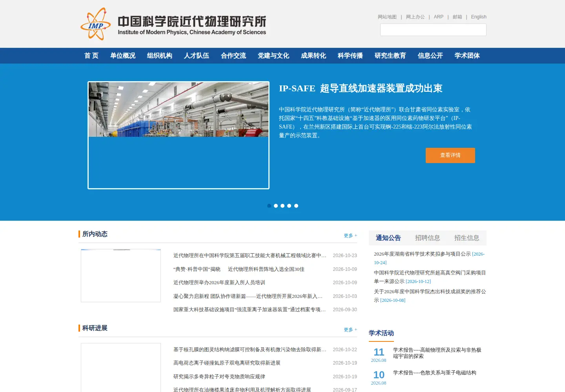Open the IP-SAFE 超导直线加速器 headline

point(361,88)
